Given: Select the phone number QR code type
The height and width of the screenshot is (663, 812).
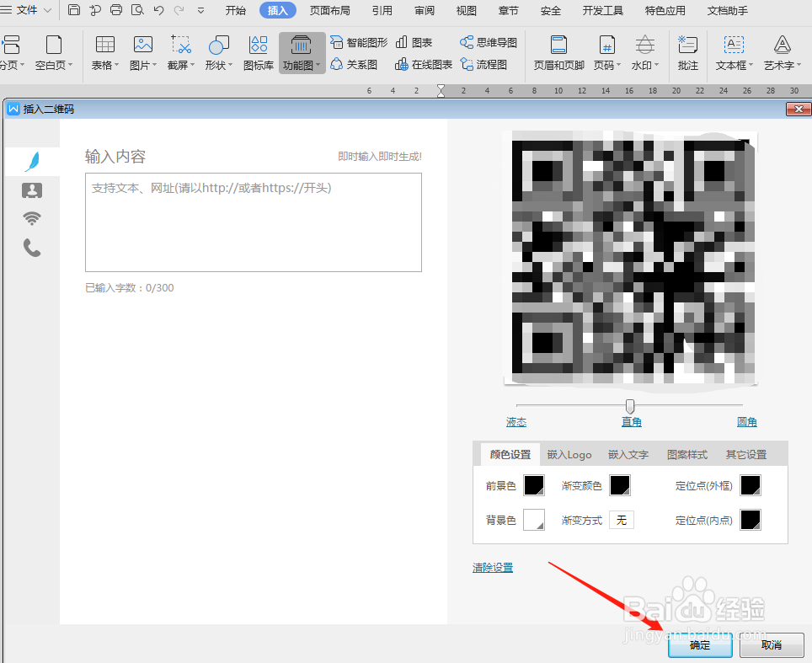Looking at the screenshot, I should click(32, 249).
